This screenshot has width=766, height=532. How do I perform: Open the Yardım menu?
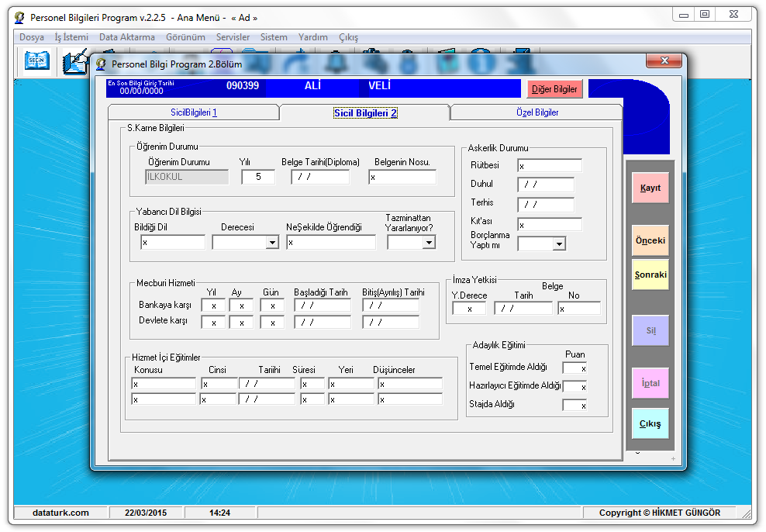(x=313, y=37)
